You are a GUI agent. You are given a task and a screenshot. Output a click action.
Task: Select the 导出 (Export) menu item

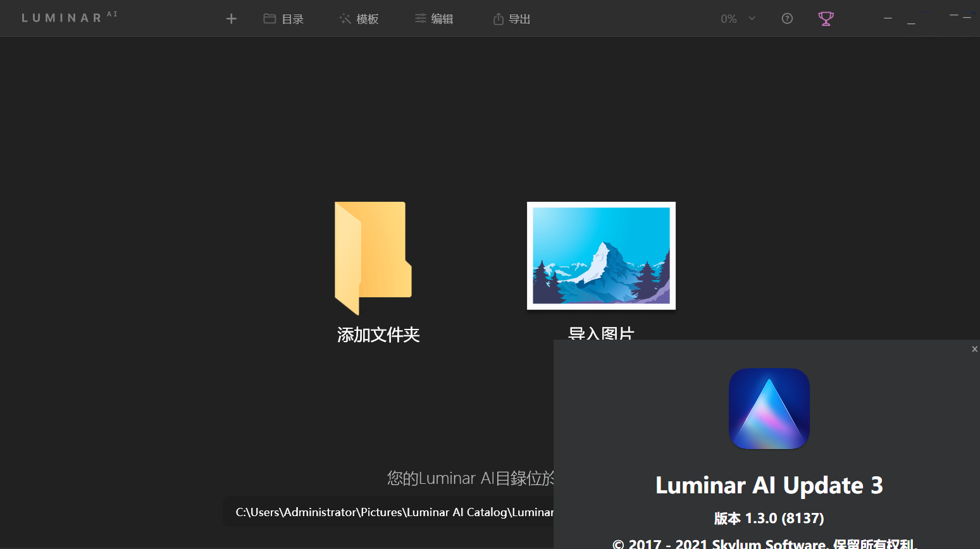(x=519, y=18)
